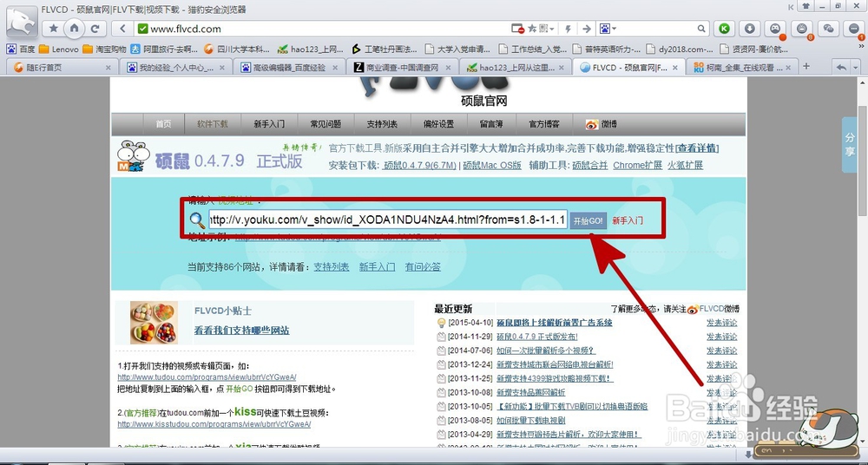
Task: Open the 支持列表 navigation menu item
Action: (x=382, y=124)
